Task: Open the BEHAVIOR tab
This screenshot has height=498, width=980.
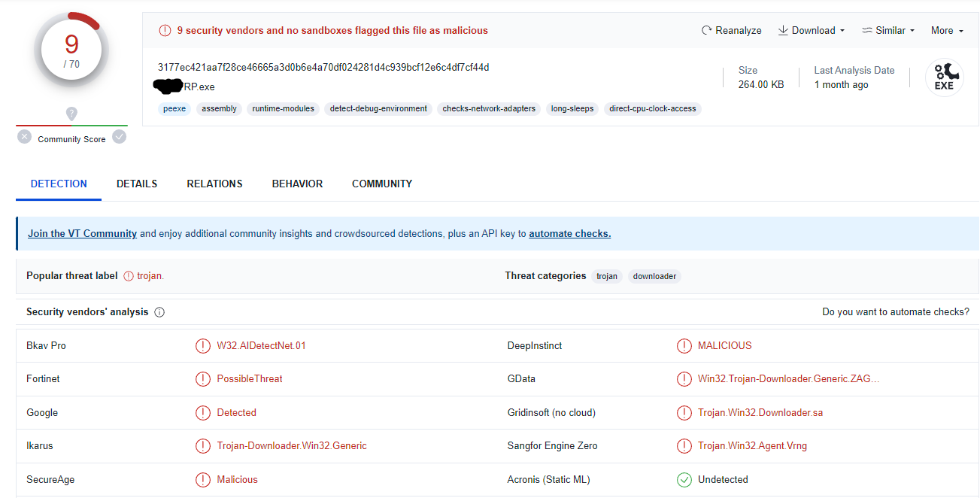Action: click(297, 184)
